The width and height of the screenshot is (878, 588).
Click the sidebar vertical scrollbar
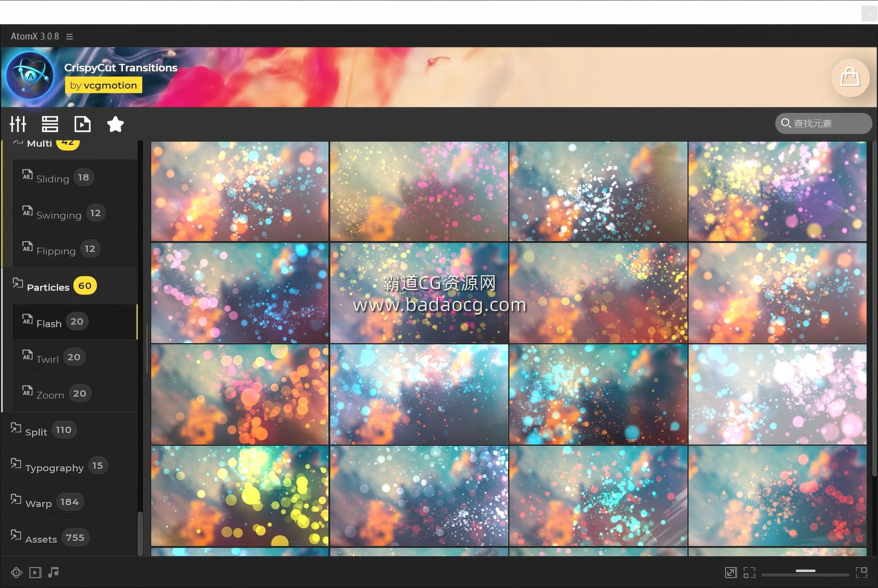pos(140,533)
